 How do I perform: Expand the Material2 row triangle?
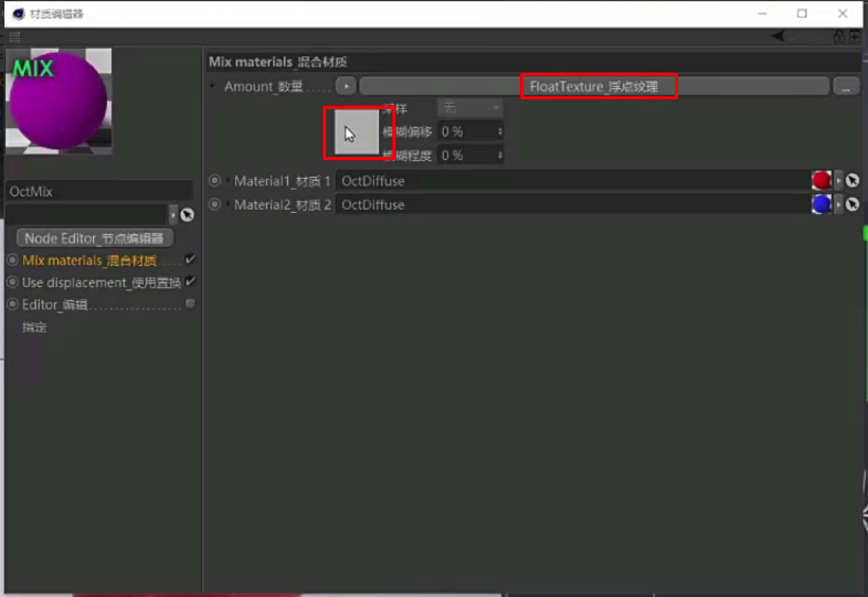coord(227,204)
